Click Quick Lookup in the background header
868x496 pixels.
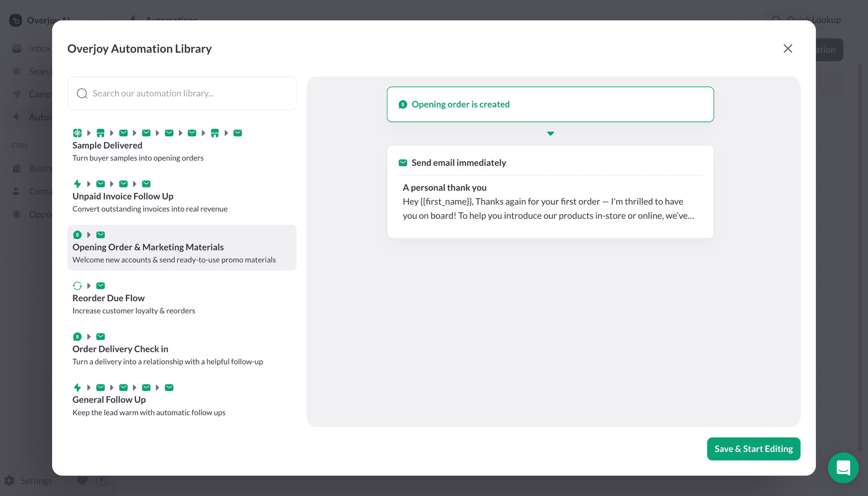click(x=806, y=20)
